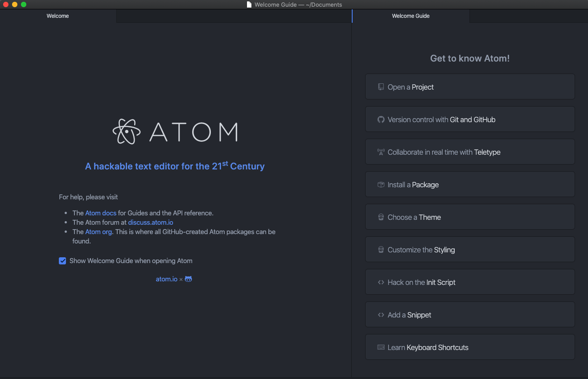Click the keyboard icon on Learn Keyboard Shortcuts

pos(381,347)
